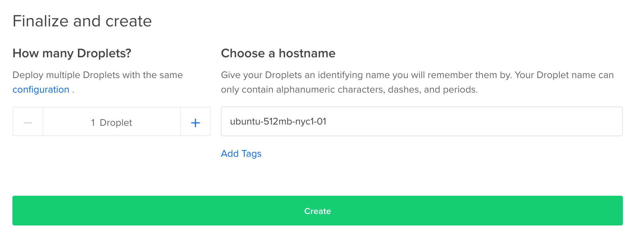Click the word "Create" on the green button
The image size is (644, 249).
pyautogui.click(x=317, y=211)
